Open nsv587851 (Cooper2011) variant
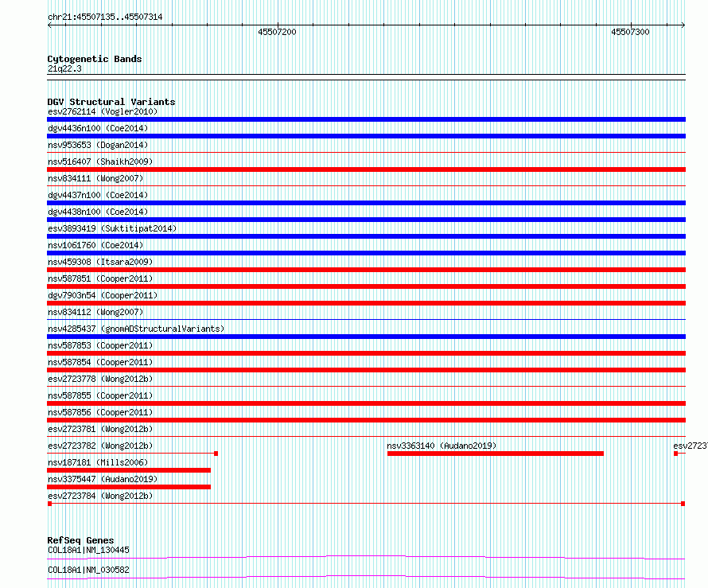The width and height of the screenshot is (708, 588). pyautogui.click(x=100, y=278)
